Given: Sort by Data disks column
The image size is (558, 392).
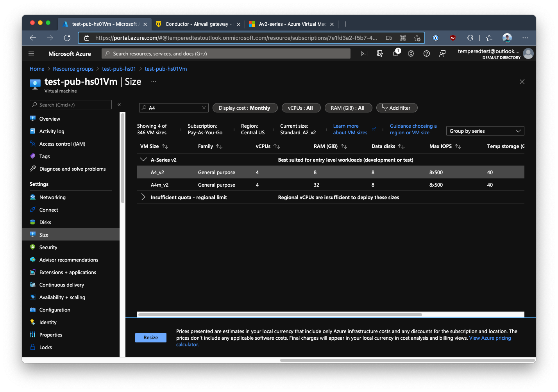Looking at the screenshot, I should 388,146.
